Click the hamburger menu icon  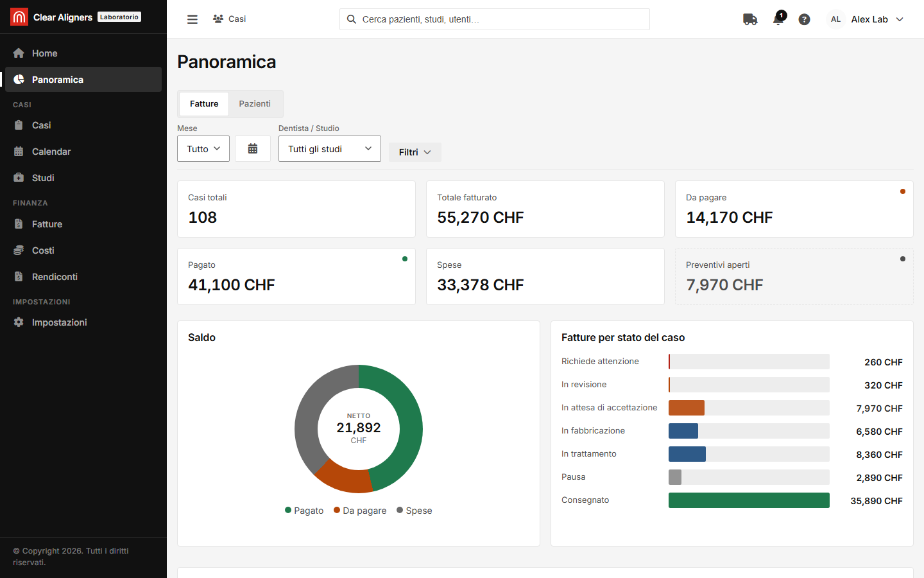point(193,19)
